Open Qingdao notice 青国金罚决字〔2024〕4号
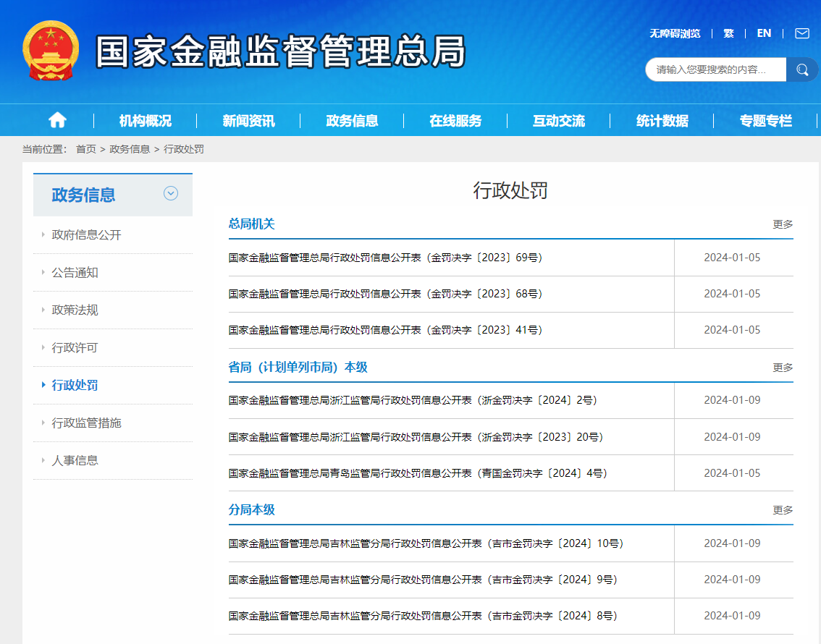The width and height of the screenshot is (821, 644). [x=417, y=473]
